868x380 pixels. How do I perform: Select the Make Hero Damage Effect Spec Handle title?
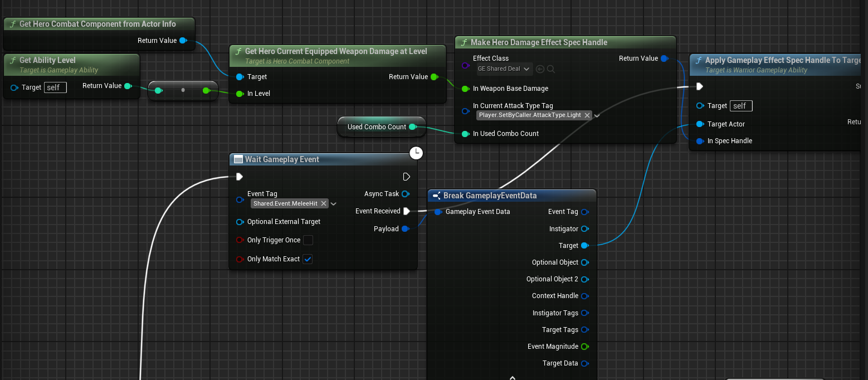click(539, 42)
